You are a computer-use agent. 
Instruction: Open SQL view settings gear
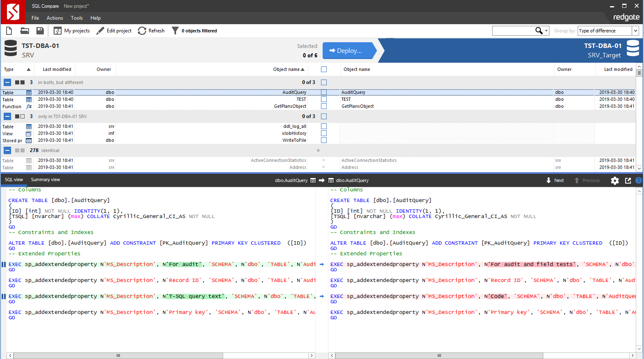615,180
